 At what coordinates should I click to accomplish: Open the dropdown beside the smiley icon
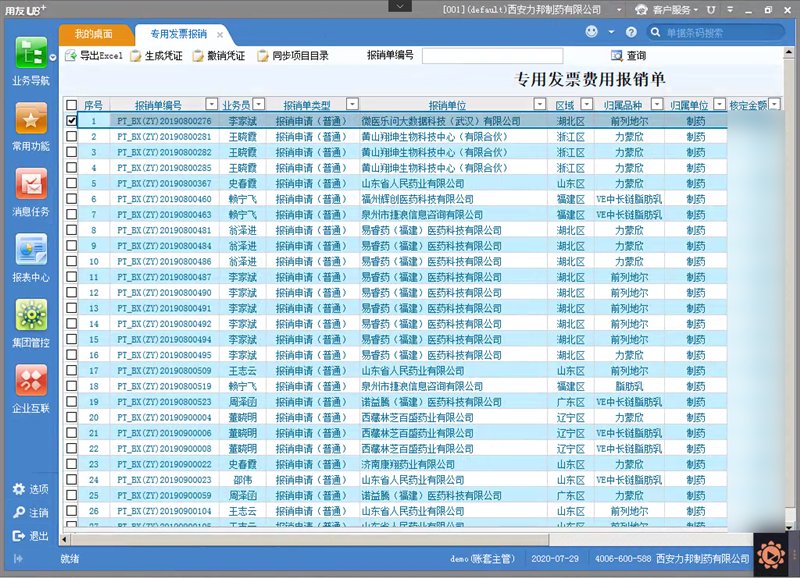[x=611, y=32]
